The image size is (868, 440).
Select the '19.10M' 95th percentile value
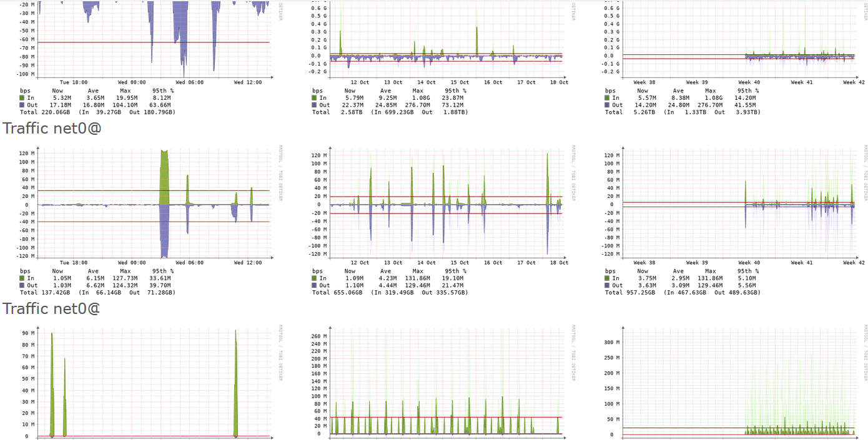click(x=453, y=278)
